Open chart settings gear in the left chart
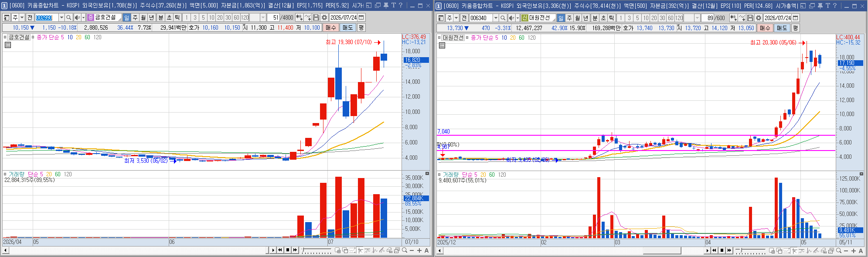This screenshot has height=257, width=868. pos(324,17)
